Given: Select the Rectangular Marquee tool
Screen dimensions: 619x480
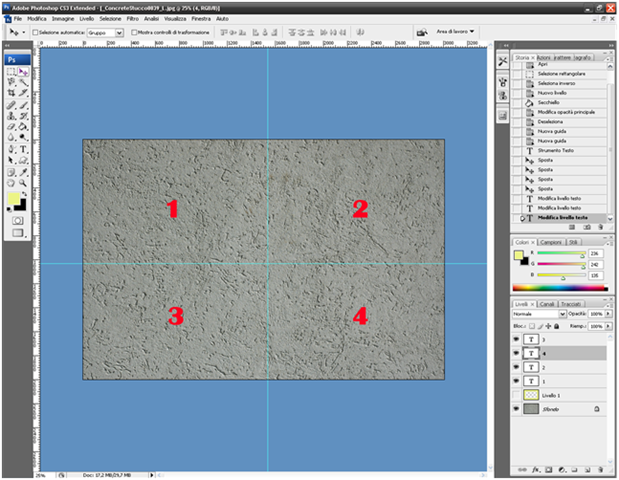Looking at the screenshot, I should tap(11, 71).
